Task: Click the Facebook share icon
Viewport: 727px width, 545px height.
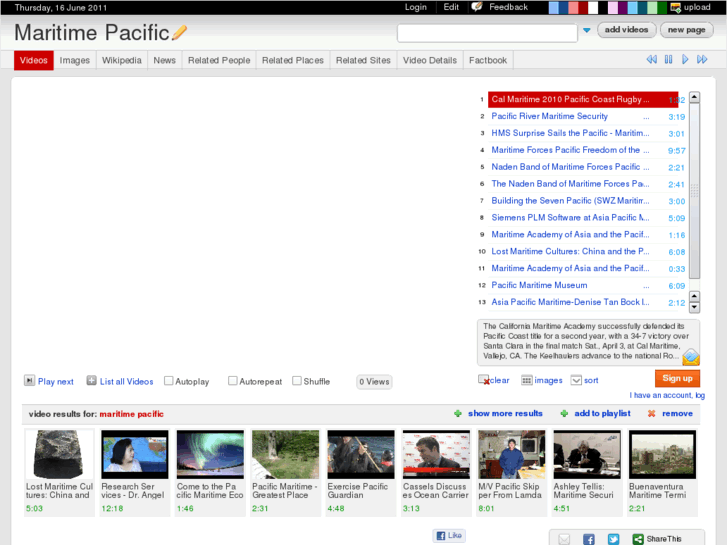Action: point(589,539)
